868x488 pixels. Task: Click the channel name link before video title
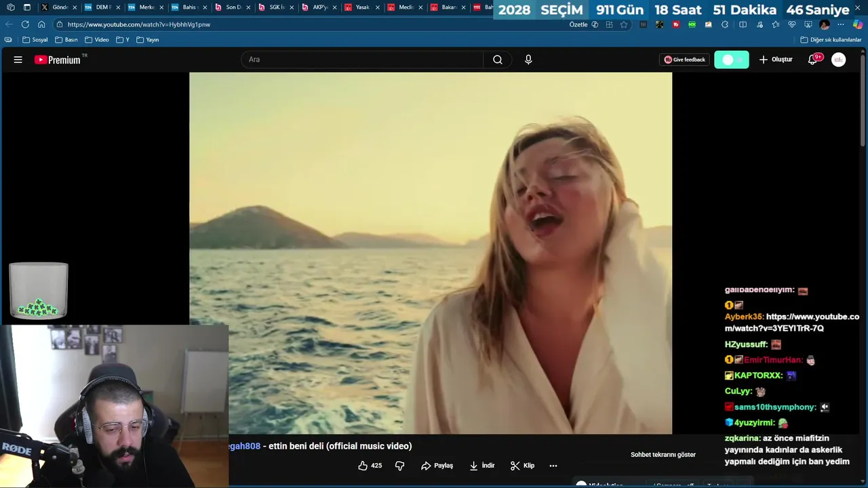point(244,446)
